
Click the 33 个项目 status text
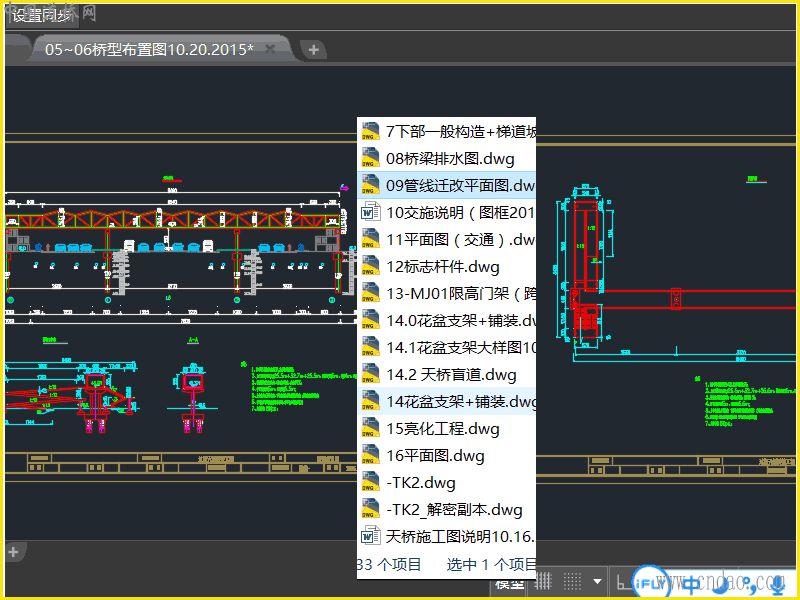389,564
